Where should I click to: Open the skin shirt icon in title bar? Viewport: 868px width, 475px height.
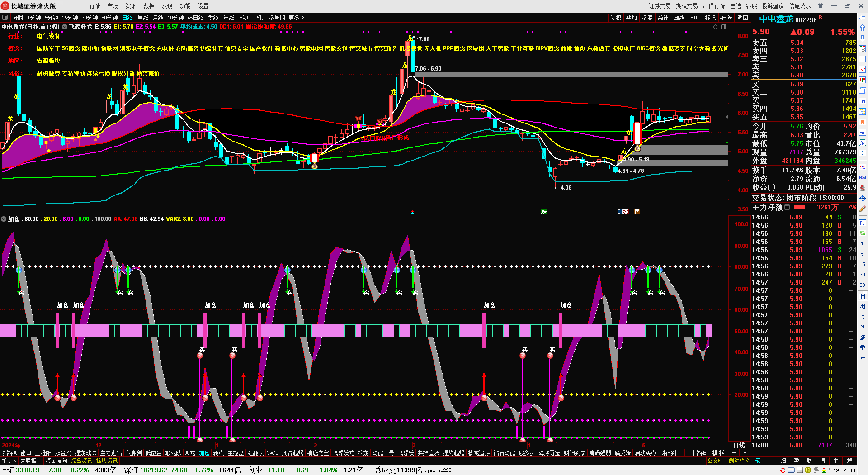point(821,6)
